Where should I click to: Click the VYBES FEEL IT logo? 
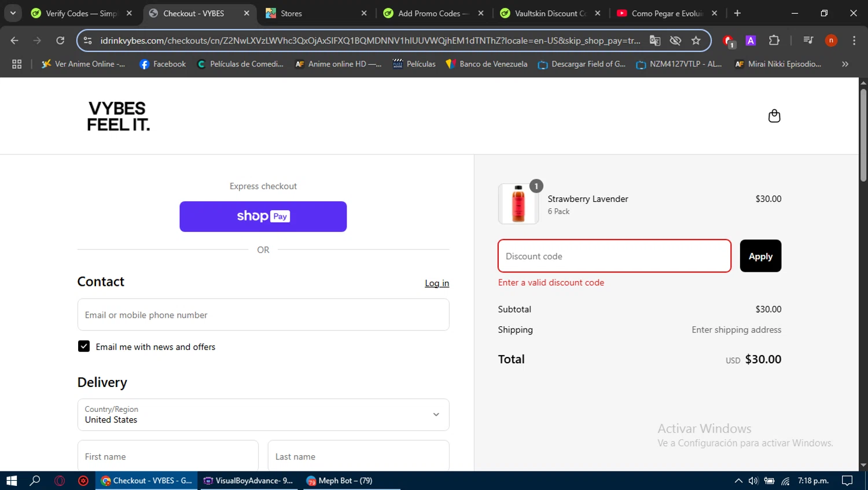118,116
